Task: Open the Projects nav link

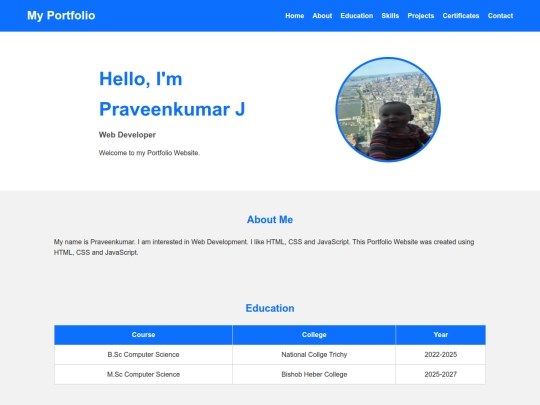Action: tap(420, 16)
